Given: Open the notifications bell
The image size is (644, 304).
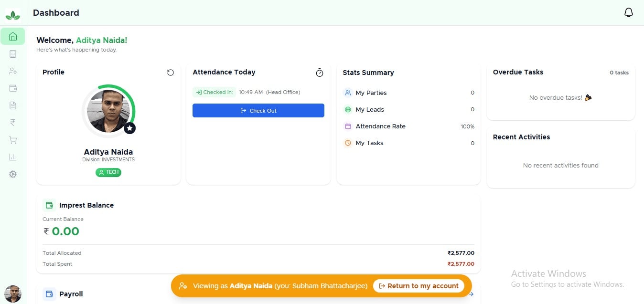Looking at the screenshot, I should 629,12.
